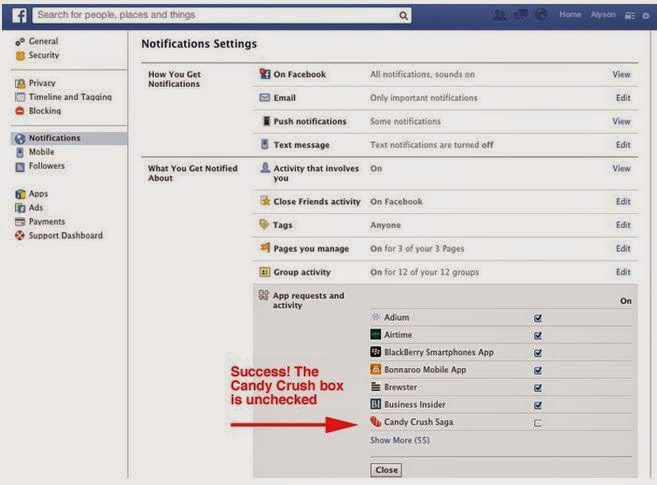This screenshot has width=657, height=485.
Task: Uncheck the BlackBerry Smartphones App checkbox
Action: pos(538,353)
